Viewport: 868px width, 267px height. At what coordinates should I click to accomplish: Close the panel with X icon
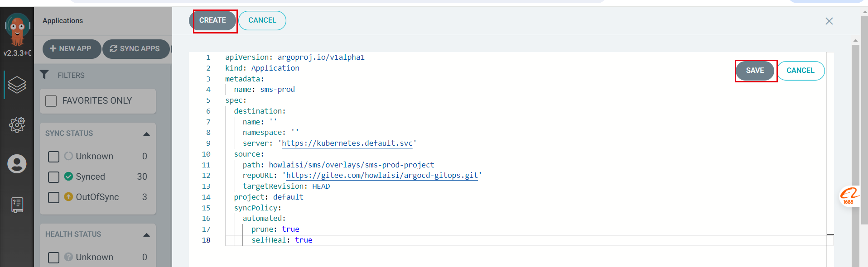829,21
